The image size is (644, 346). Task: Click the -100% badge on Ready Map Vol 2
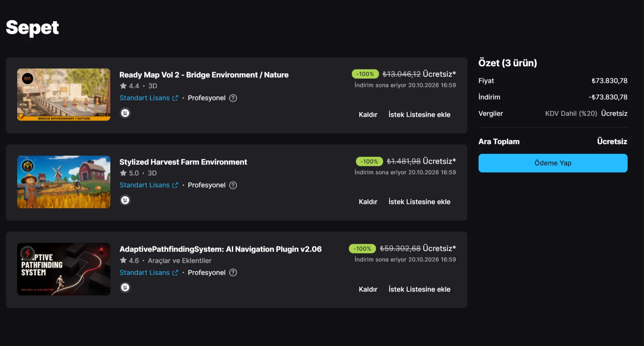coord(365,74)
